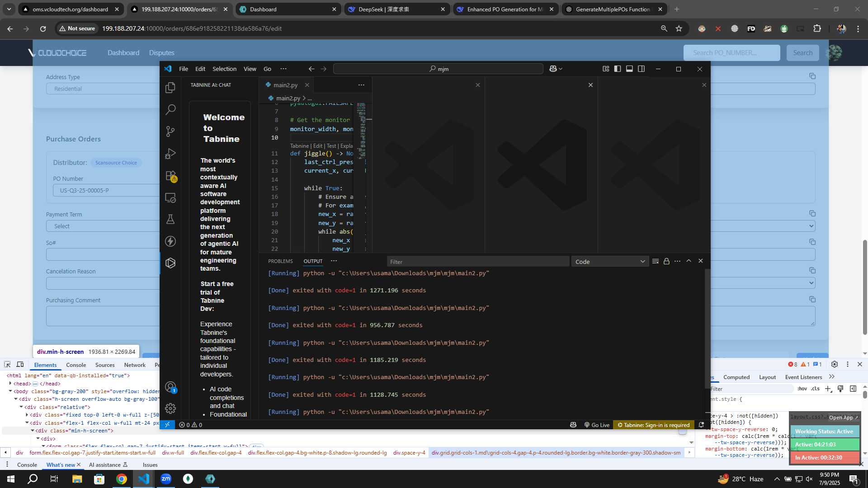Click Tabnine Sign-in is required status

[654, 425]
